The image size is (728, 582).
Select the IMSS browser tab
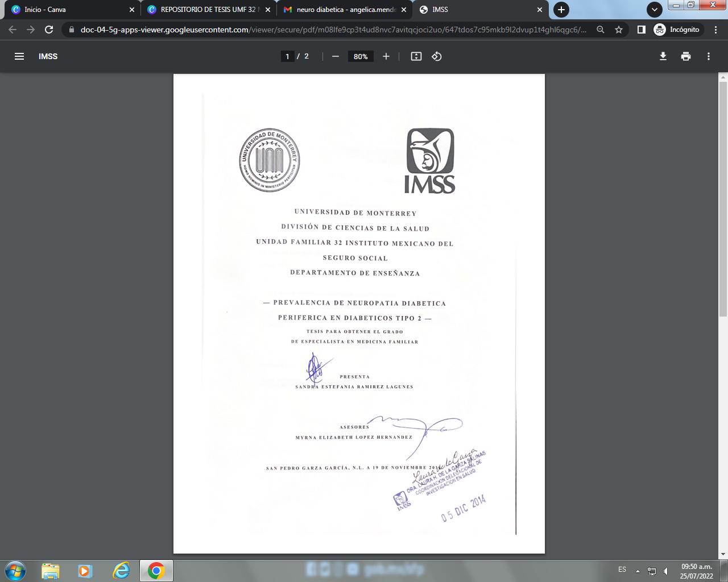pos(480,10)
